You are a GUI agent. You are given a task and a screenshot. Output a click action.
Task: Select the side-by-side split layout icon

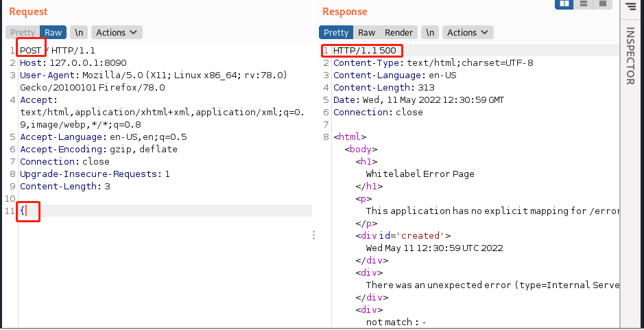click(x=564, y=3)
